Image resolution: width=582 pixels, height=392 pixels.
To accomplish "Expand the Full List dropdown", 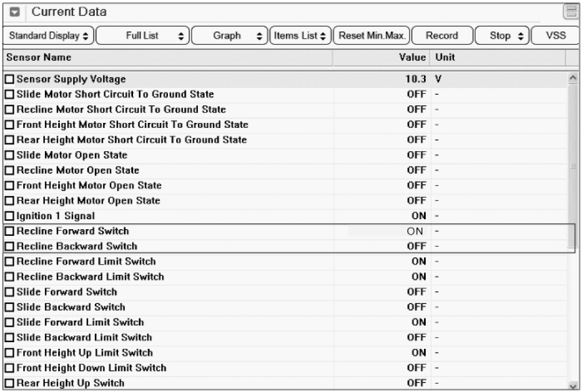I will click(144, 36).
